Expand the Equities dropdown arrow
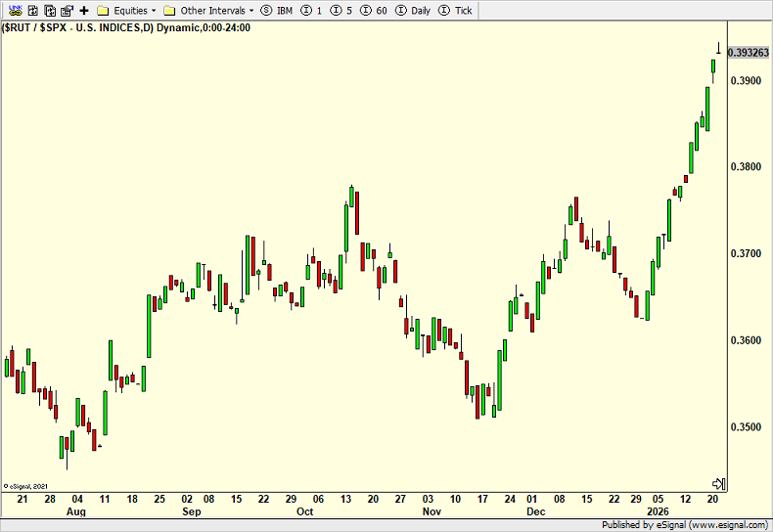The height and width of the screenshot is (532, 773). click(x=155, y=11)
